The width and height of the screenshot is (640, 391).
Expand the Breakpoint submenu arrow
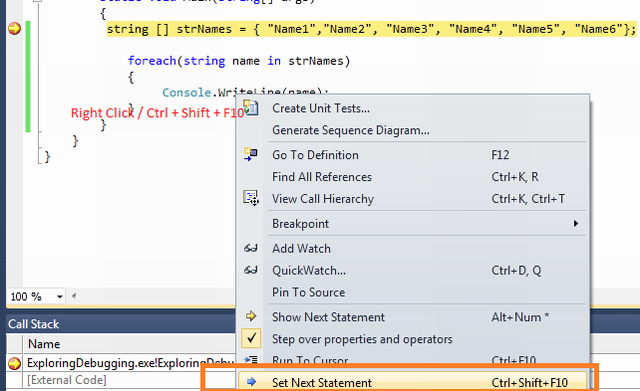(576, 223)
